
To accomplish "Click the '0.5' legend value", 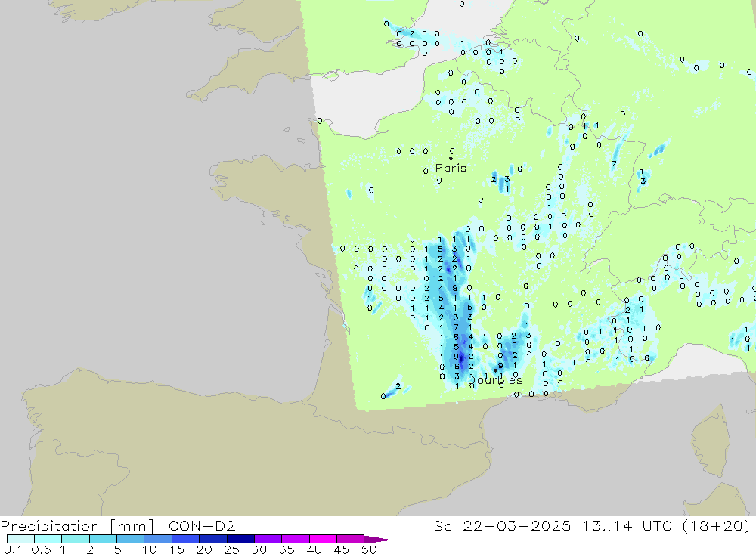I will pos(41,549).
